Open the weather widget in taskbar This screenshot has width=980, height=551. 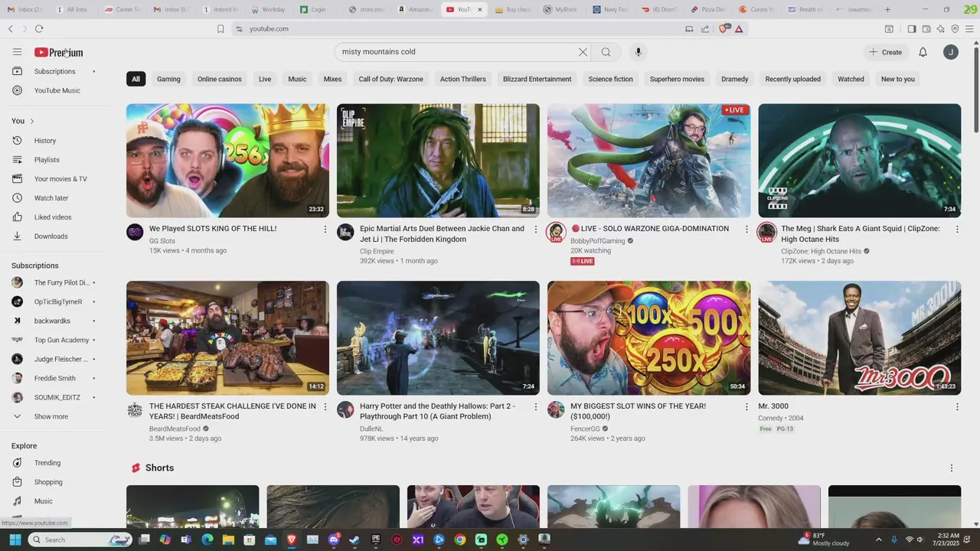point(824,540)
